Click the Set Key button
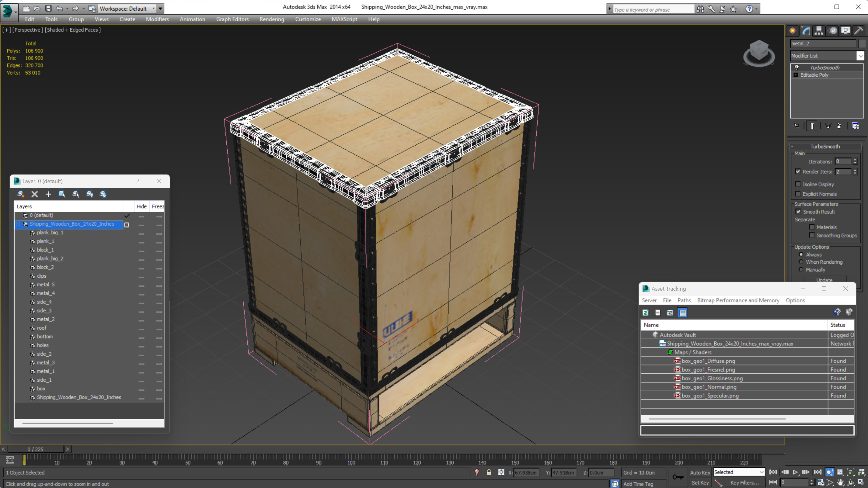Image resolution: width=868 pixels, height=488 pixels. tap(700, 483)
